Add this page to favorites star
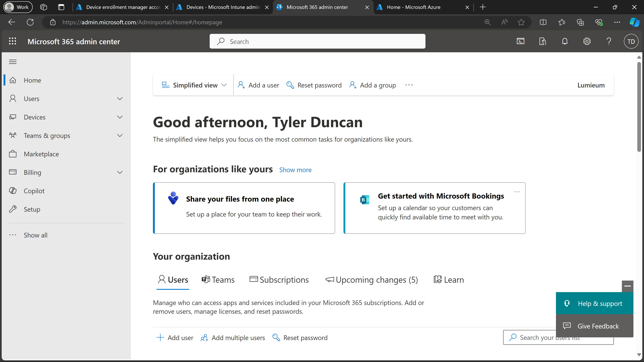The width and height of the screenshot is (644, 362). coord(521,22)
